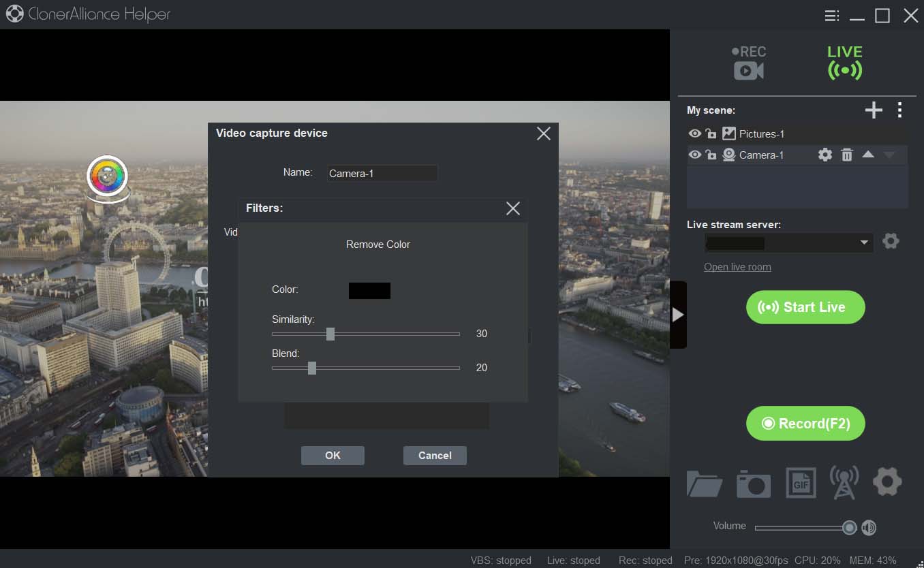Open Camera-1 settings gear
Image resolution: width=924 pixels, height=568 pixels.
pos(825,155)
